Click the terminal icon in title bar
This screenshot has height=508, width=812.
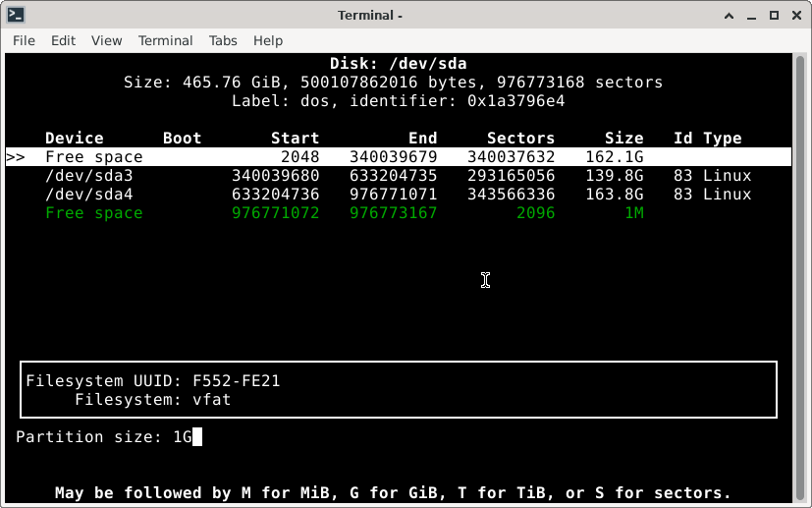(x=15, y=15)
